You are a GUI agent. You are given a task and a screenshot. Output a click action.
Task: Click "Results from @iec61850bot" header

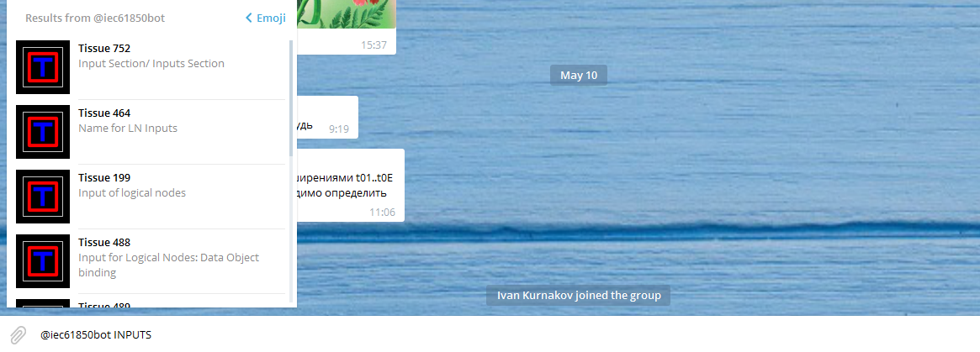tap(95, 18)
